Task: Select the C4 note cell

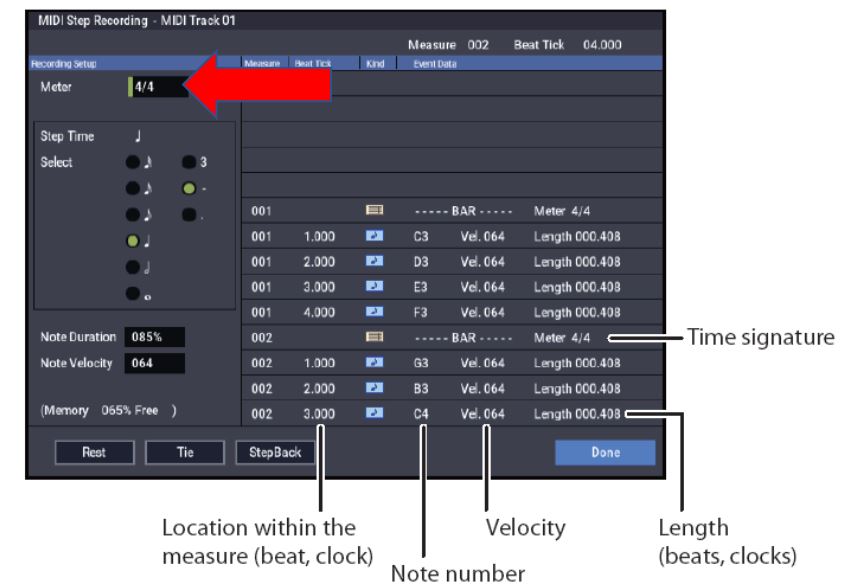Action: click(x=421, y=413)
